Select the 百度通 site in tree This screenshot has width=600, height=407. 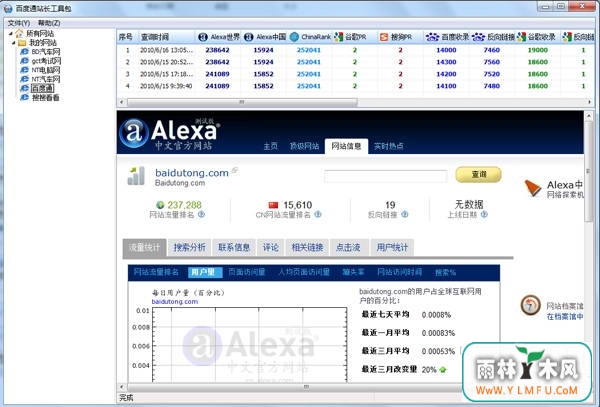[x=42, y=88]
